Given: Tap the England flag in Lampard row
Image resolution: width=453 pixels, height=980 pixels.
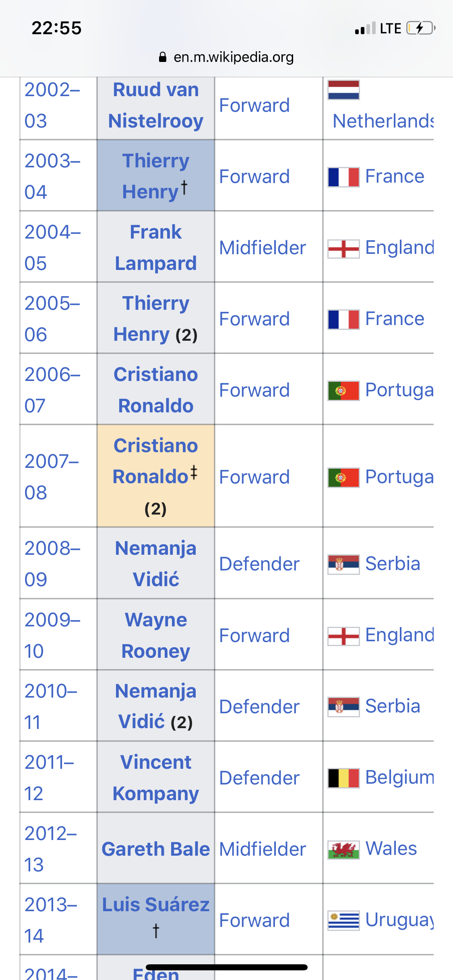Looking at the screenshot, I should (343, 248).
